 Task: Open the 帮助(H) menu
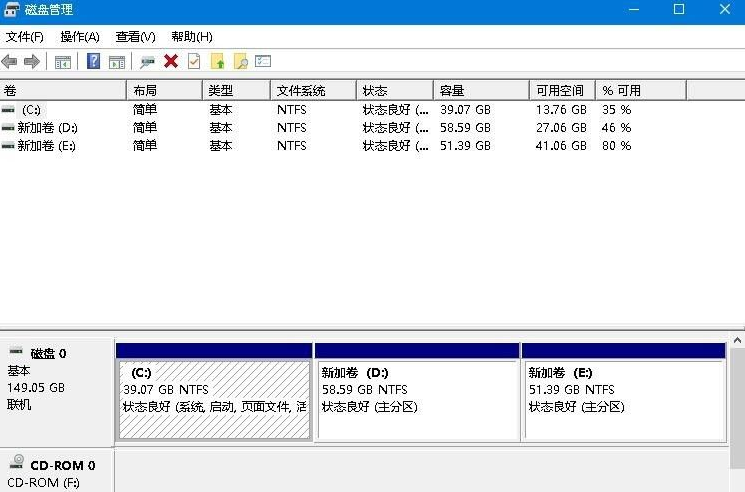click(191, 37)
